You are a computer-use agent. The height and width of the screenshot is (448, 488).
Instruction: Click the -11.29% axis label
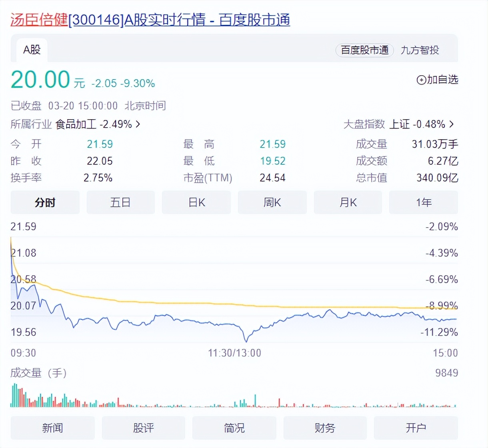click(x=439, y=332)
